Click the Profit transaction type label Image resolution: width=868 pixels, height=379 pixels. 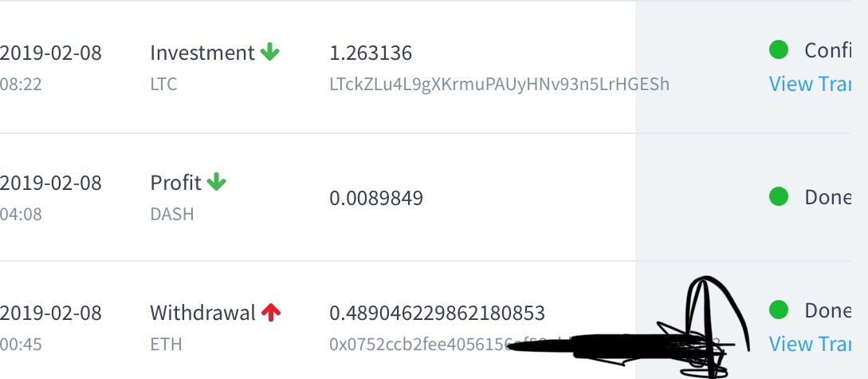pyautogui.click(x=175, y=182)
